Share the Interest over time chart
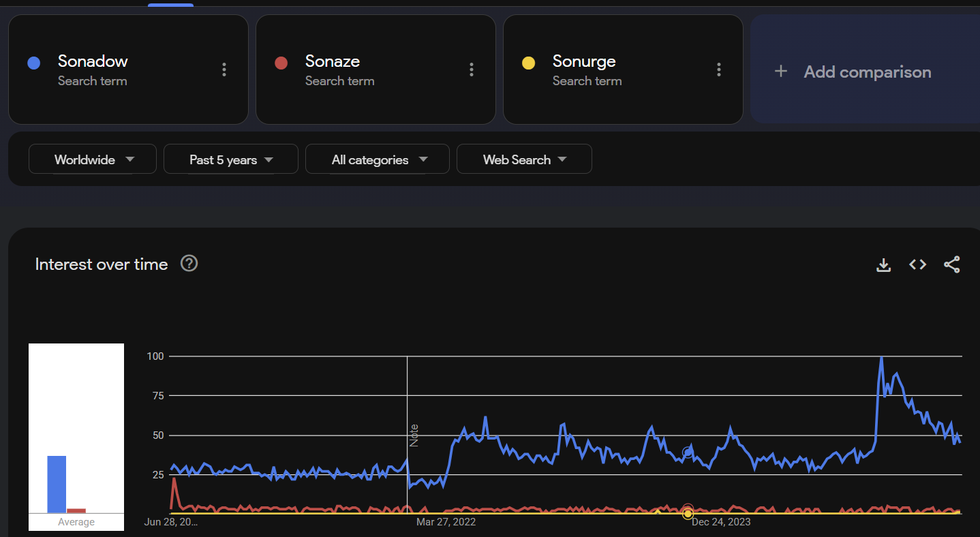The height and width of the screenshot is (537, 980). tap(952, 264)
